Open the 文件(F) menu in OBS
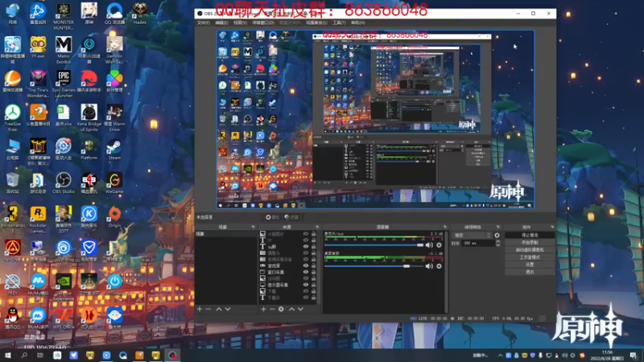The width and height of the screenshot is (644, 362). tap(204, 23)
